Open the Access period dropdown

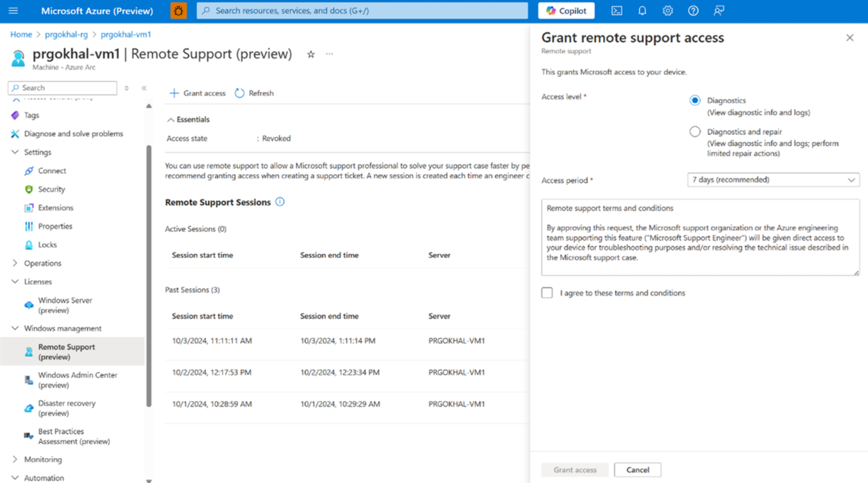click(x=773, y=180)
